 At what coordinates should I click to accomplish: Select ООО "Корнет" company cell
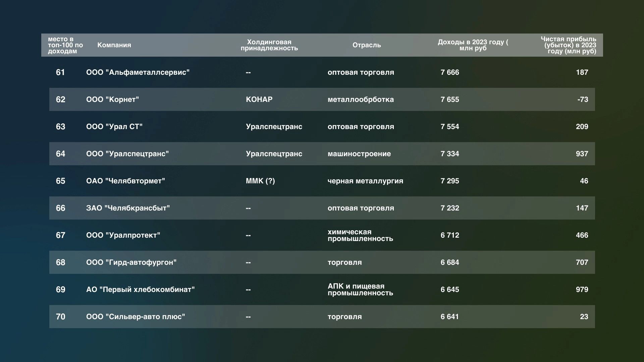(x=112, y=100)
